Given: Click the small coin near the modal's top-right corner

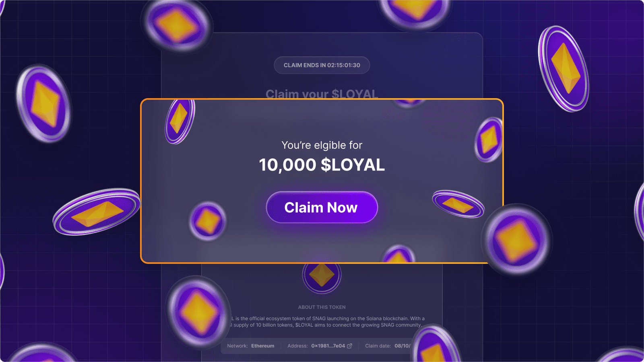Looking at the screenshot, I should (x=489, y=140).
